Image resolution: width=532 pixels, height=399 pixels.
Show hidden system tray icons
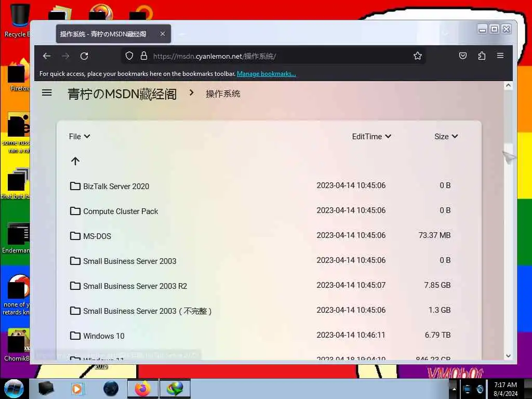[x=454, y=389]
